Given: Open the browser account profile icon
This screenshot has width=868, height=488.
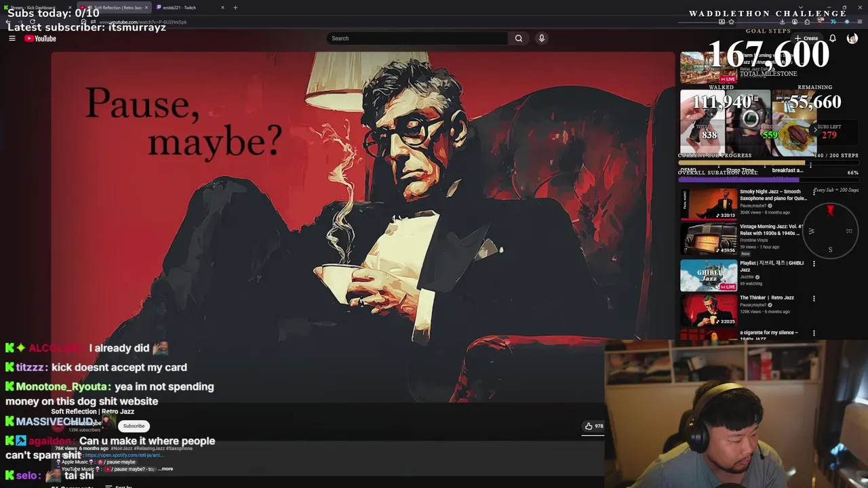Looking at the screenshot, I should pos(794,22).
